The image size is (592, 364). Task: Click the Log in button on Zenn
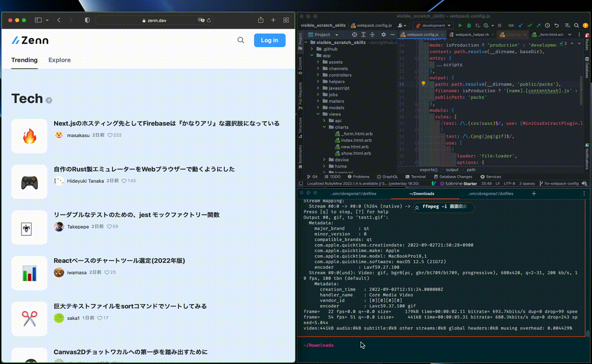click(270, 40)
